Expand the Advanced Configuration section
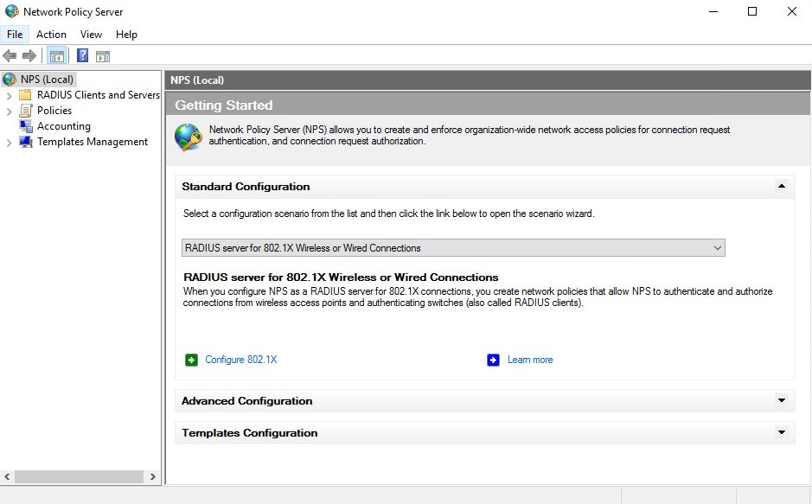Screen dimensions: 812x504 (x=782, y=400)
